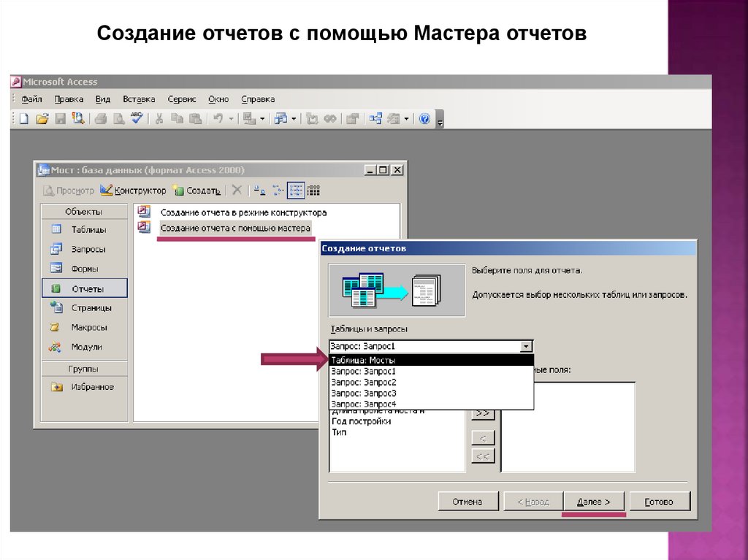This screenshot has width=748, height=560.
Task: Open Help via the question mark icon
Action: pyautogui.click(x=424, y=118)
